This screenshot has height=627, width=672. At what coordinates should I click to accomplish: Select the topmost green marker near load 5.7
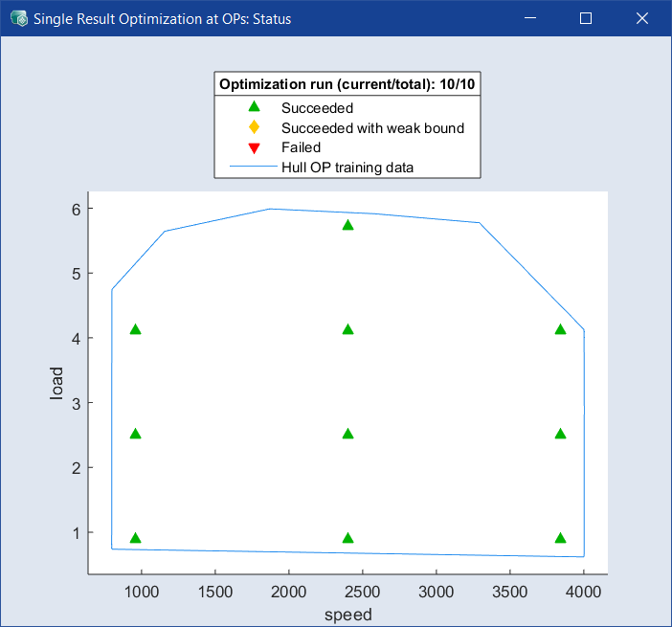pyautogui.click(x=348, y=225)
